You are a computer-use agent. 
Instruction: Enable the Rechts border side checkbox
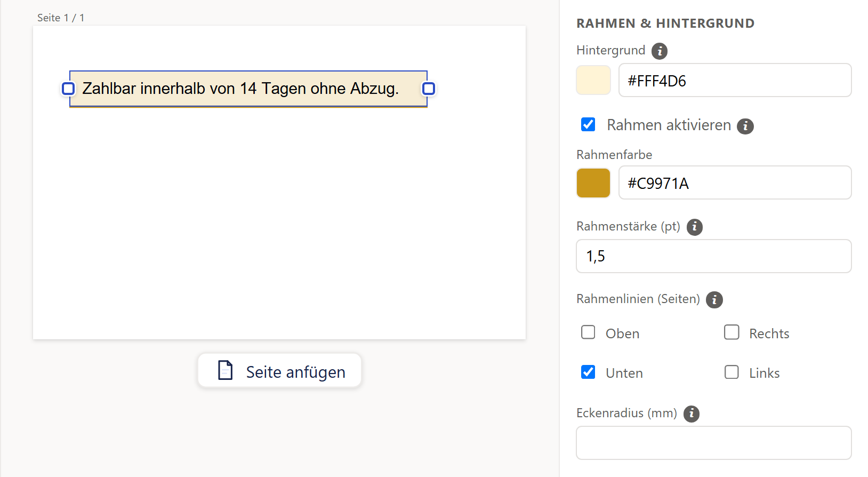[x=732, y=332]
